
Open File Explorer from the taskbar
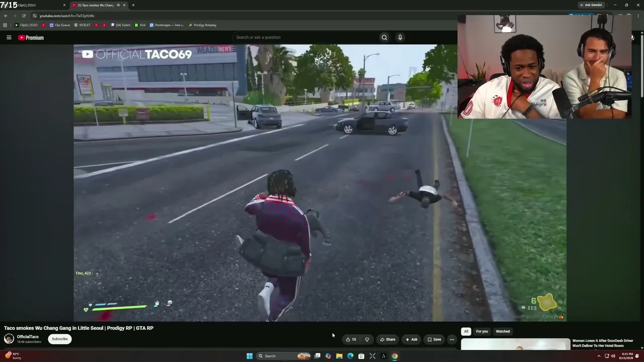(340, 356)
